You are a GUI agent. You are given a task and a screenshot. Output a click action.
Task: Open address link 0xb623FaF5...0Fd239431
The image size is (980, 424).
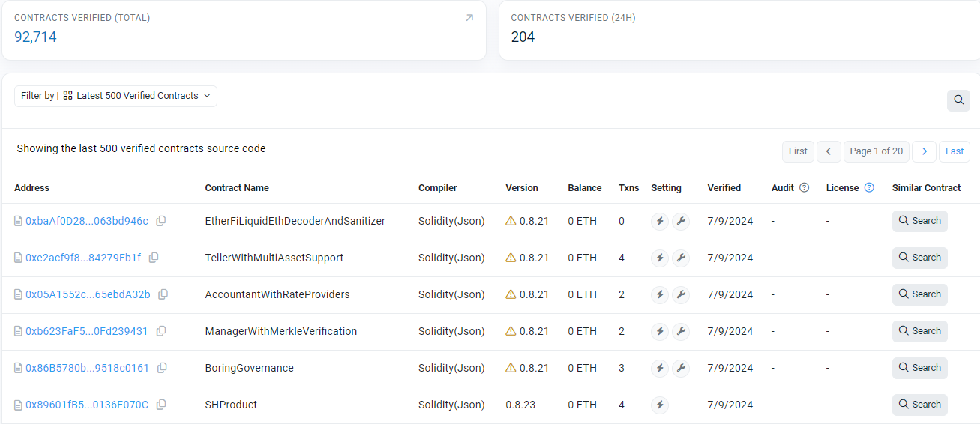tap(87, 331)
